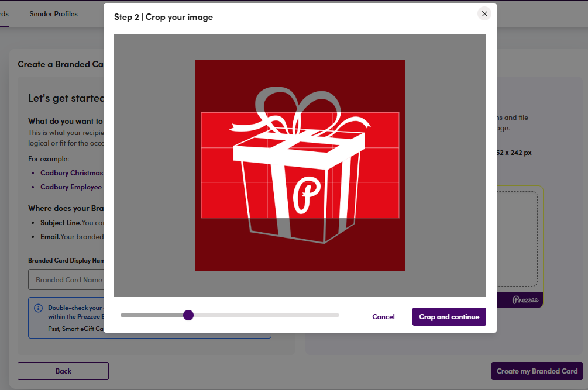
Task: Click the 'Create a Branded Card' page title
Action: click(61, 64)
